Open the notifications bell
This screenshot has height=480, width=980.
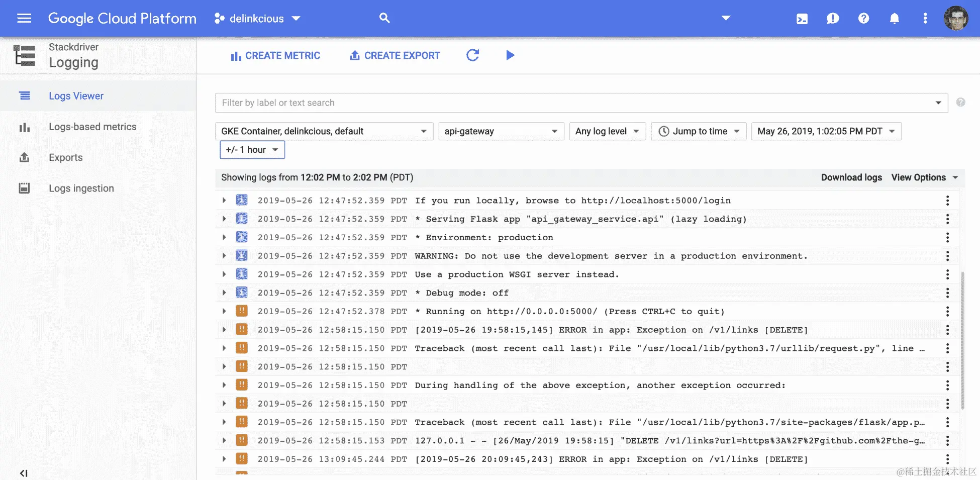895,19
